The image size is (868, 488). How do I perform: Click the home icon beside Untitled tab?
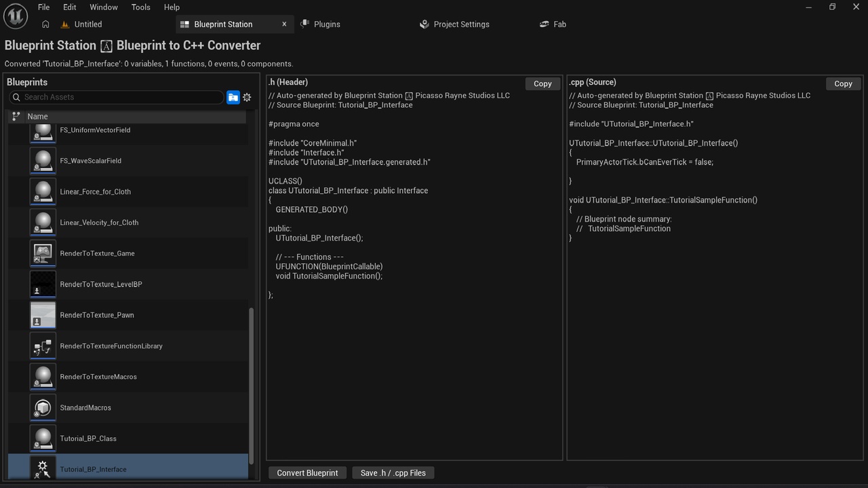pyautogui.click(x=45, y=24)
